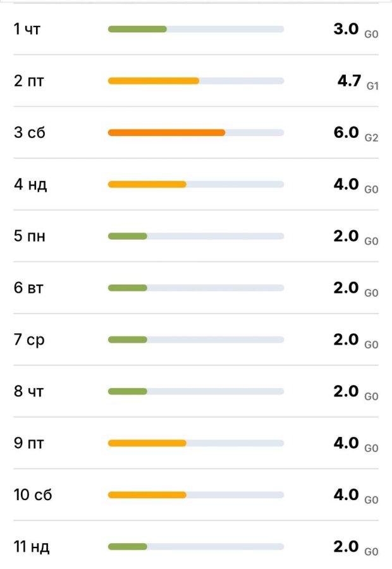The width and height of the screenshot is (392, 569).
Task: Click the dark orange bar for 3 сб
Action: (166, 133)
